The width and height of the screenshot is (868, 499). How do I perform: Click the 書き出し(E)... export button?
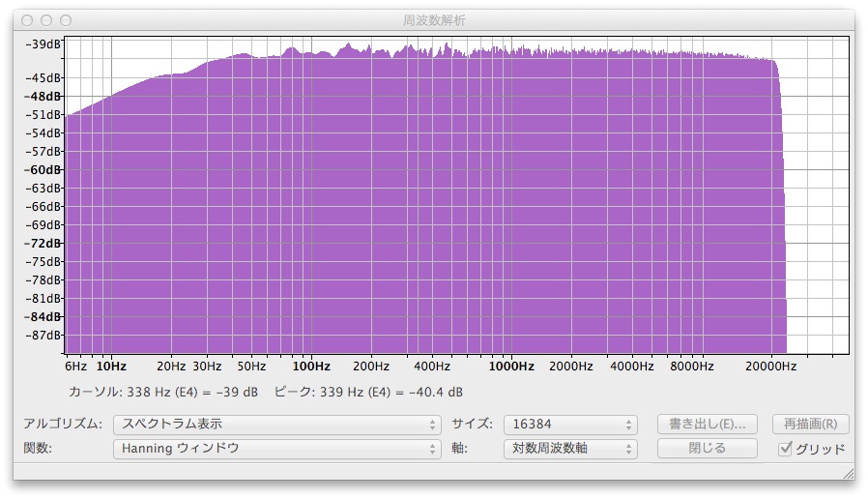[707, 425]
